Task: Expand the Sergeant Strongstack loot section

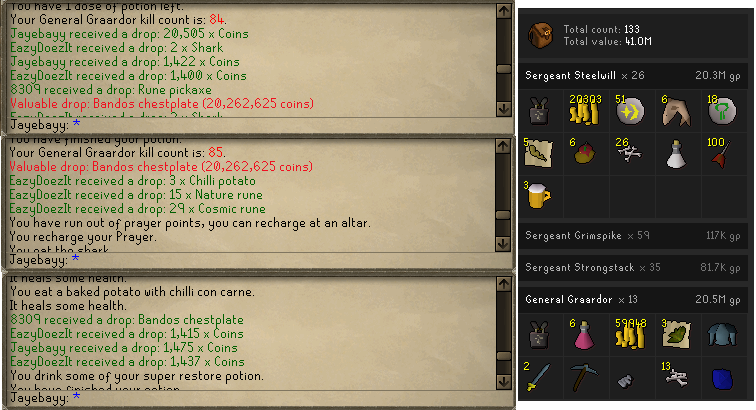Action: coord(633,267)
